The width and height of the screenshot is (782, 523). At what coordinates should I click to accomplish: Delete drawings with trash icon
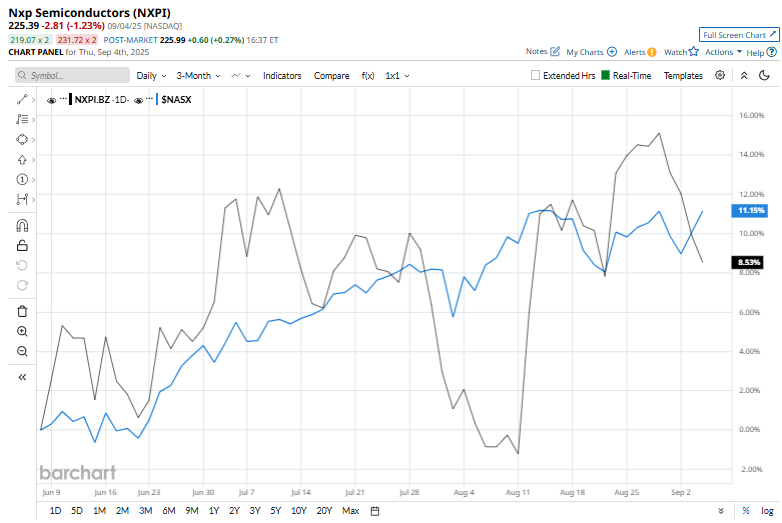[22, 311]
